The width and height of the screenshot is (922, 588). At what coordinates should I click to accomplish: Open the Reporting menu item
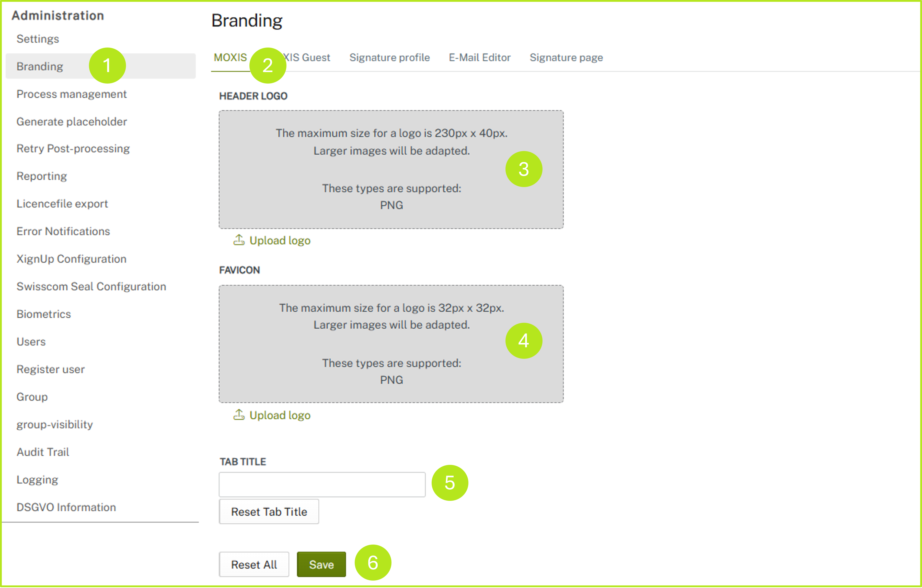[x=41, y=176]
